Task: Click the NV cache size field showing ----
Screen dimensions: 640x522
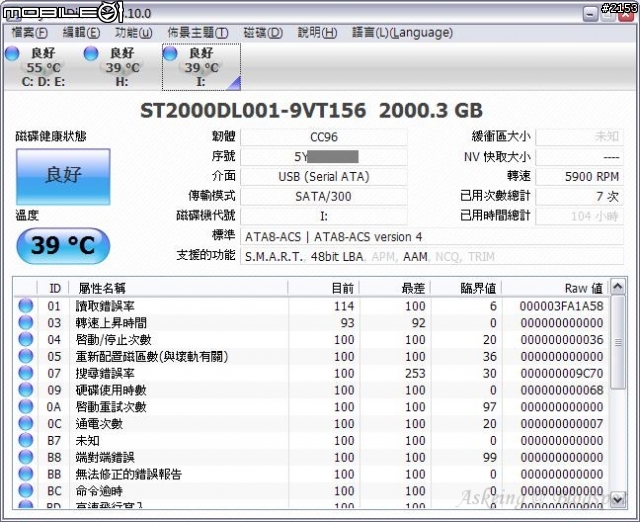Action: pyautogui.click(x=580, y=157)
